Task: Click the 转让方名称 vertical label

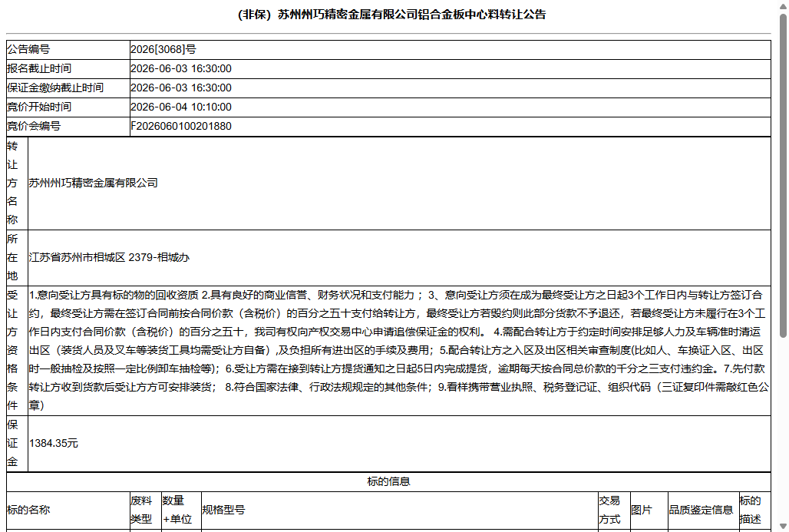Action: [x=12, y=183]
